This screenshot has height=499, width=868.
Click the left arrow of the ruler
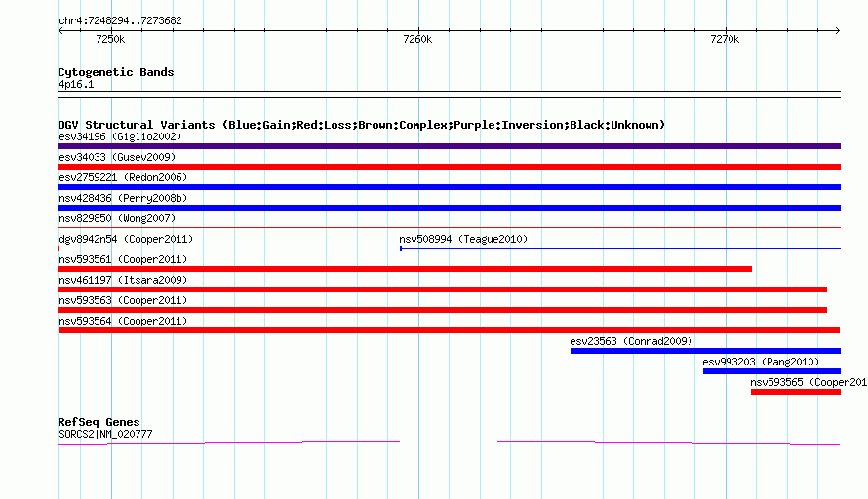click(x=60, y=30)
